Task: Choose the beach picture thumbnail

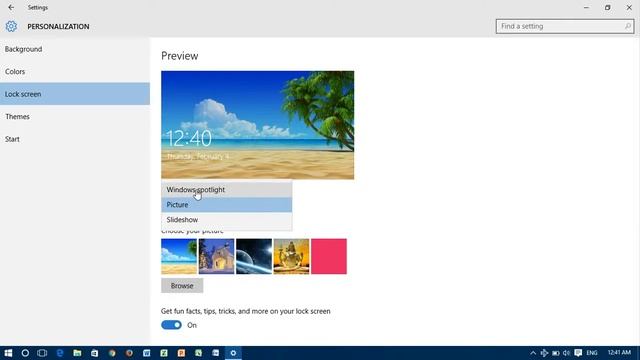Action: click(x=179, y=256)
